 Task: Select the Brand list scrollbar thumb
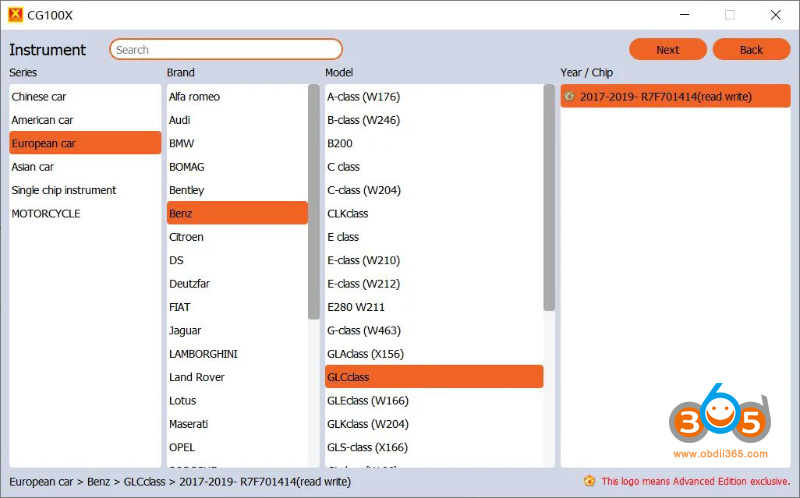313,202
